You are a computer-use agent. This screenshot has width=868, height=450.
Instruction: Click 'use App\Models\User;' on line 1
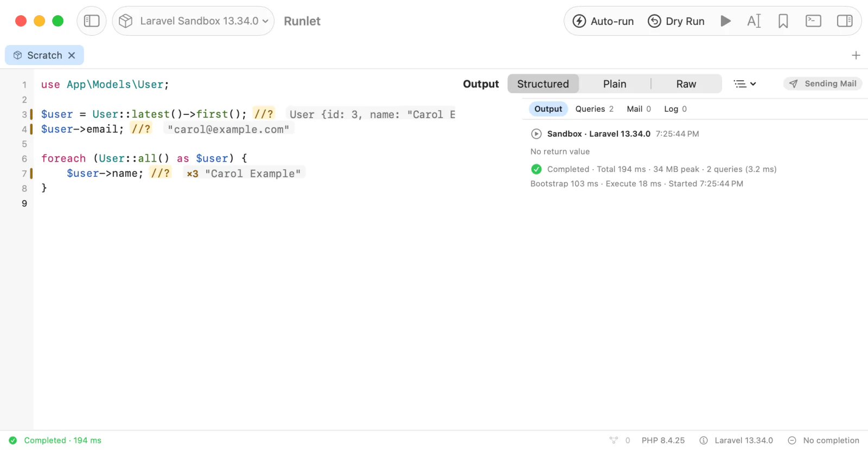(105, 85)
